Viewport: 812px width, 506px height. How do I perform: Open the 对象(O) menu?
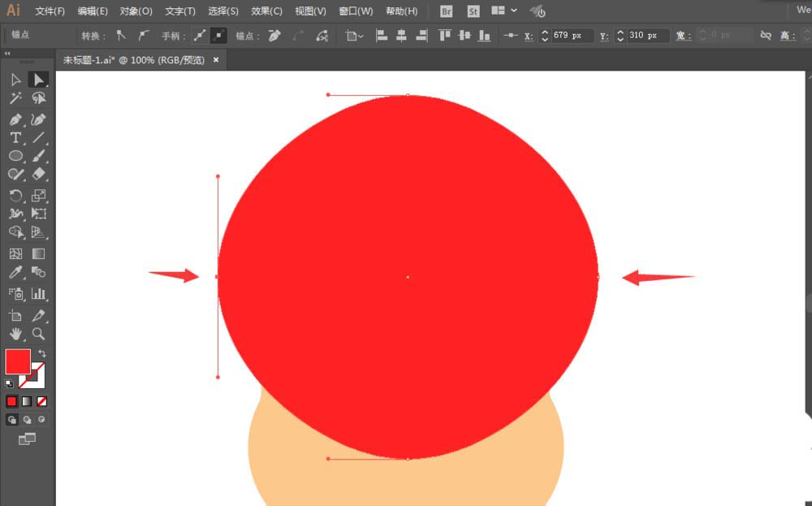tap(136, 11)
